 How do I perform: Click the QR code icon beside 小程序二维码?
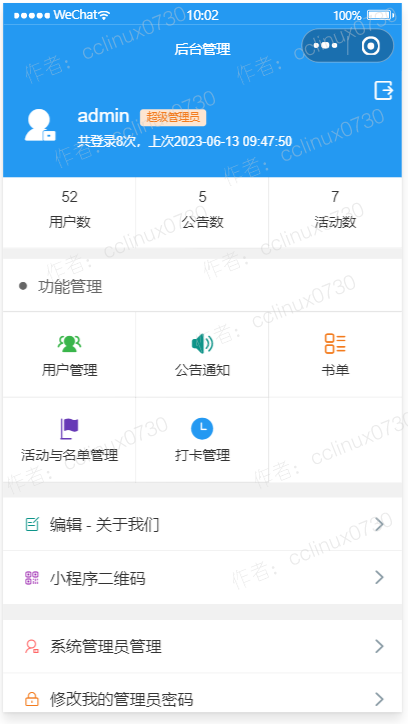32,578
